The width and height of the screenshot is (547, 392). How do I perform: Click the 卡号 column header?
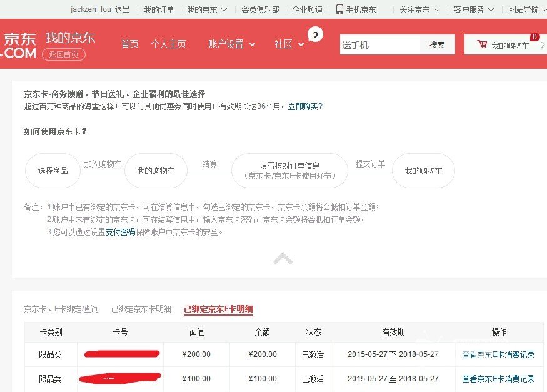pos(121,332)
